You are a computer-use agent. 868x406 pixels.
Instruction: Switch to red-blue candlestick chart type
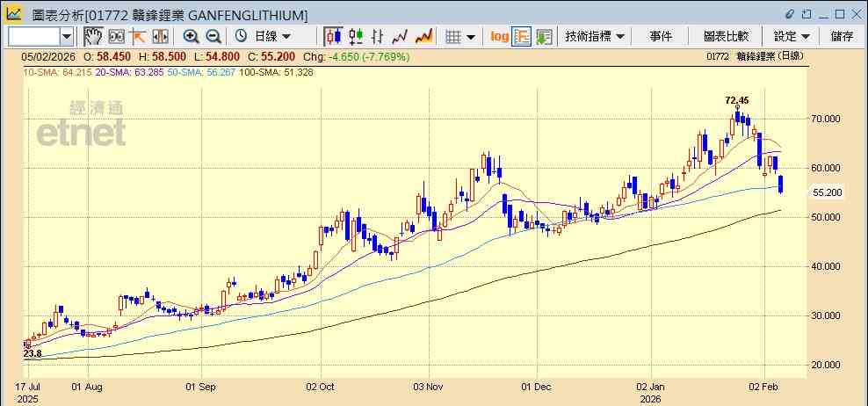[x=333, y=37]
